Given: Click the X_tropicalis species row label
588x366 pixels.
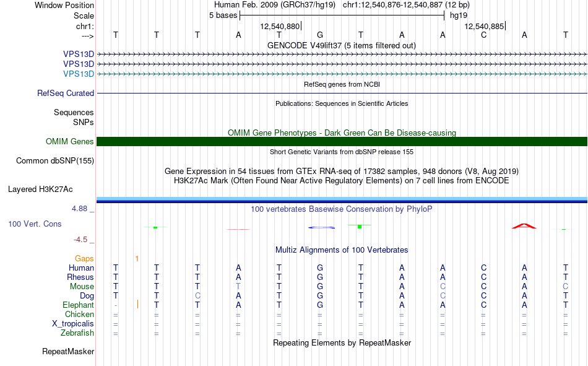Looking at the screenshot, I should [73, 324].
